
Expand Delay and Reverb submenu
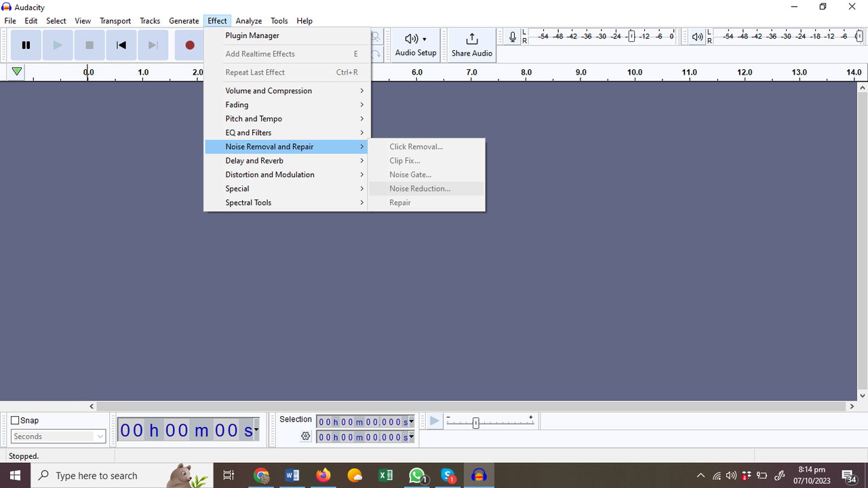coord(287,161)
